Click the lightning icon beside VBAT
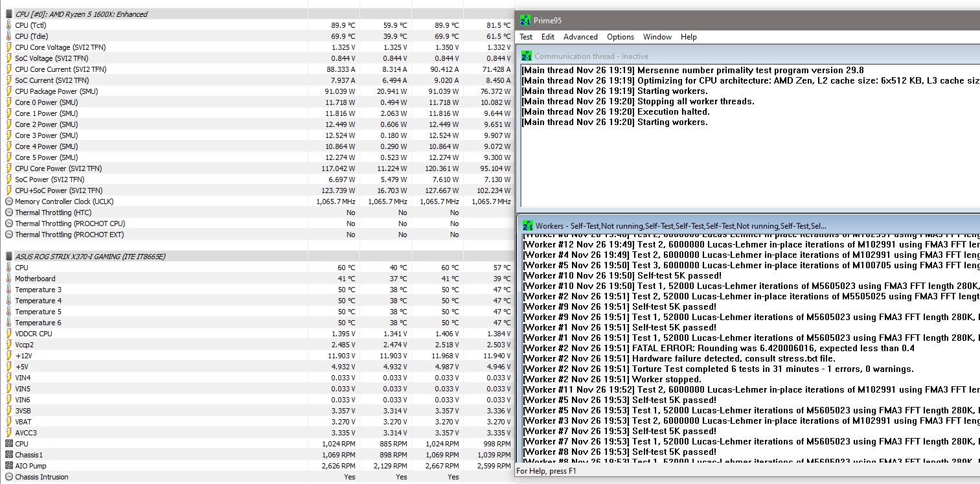980x484 pixels. click(8, 421)
